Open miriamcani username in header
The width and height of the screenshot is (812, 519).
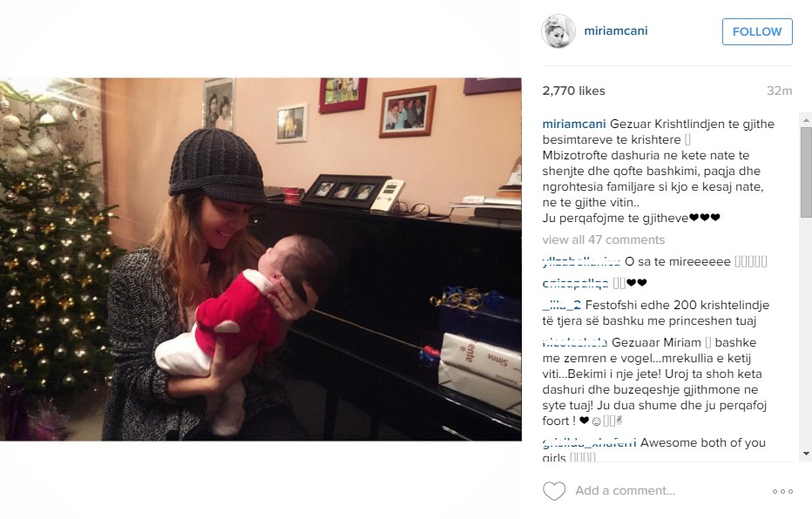pos(616,30)
